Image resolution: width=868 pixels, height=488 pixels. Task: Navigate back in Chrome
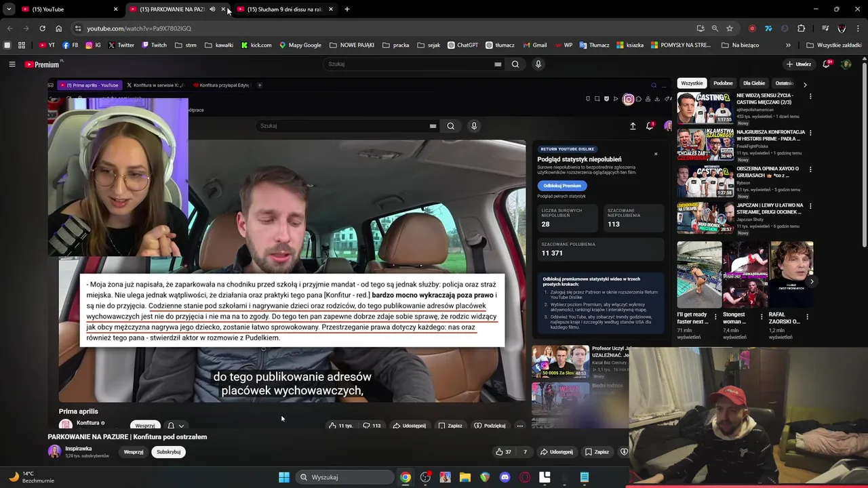9,28
